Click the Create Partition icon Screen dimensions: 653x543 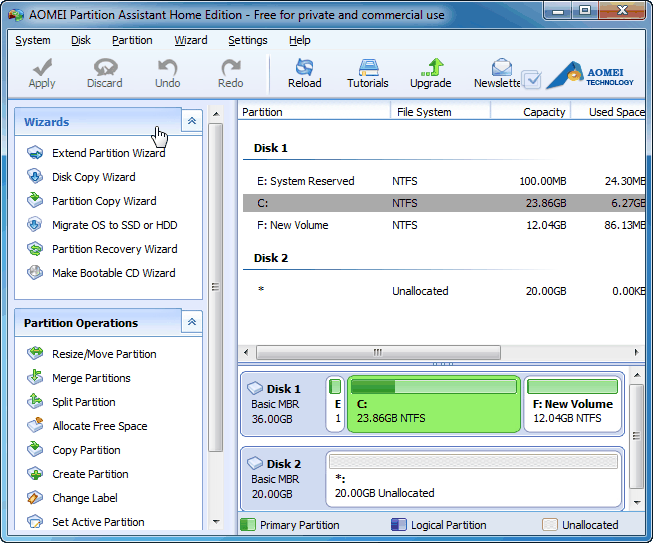point(35,473)
